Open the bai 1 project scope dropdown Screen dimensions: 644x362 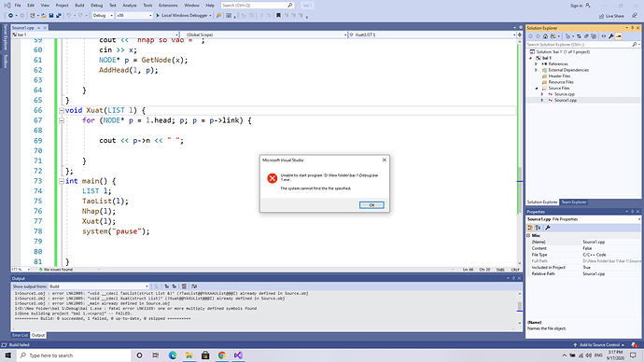point(95,35)
